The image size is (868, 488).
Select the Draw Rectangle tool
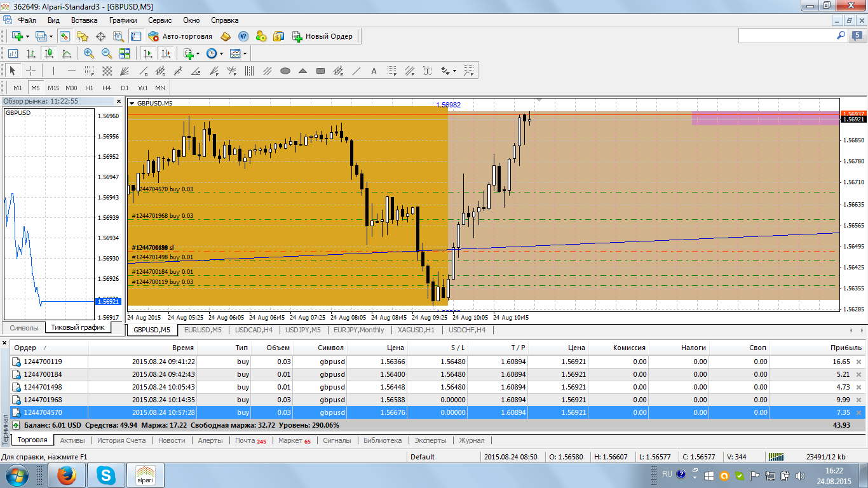point(321,71)
